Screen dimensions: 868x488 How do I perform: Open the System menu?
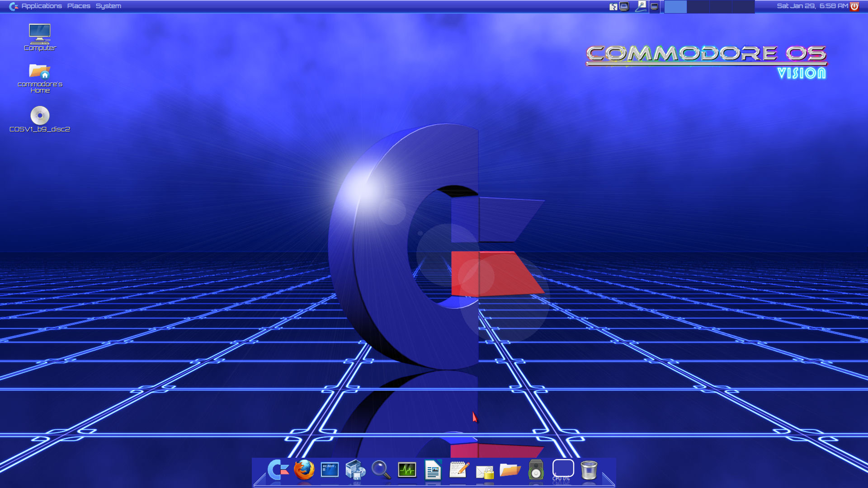[108, 6]
